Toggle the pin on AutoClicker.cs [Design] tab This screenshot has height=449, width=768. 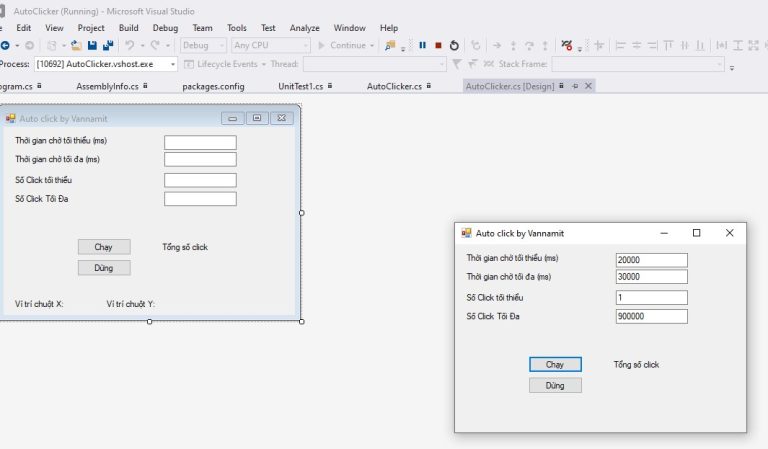575,86
